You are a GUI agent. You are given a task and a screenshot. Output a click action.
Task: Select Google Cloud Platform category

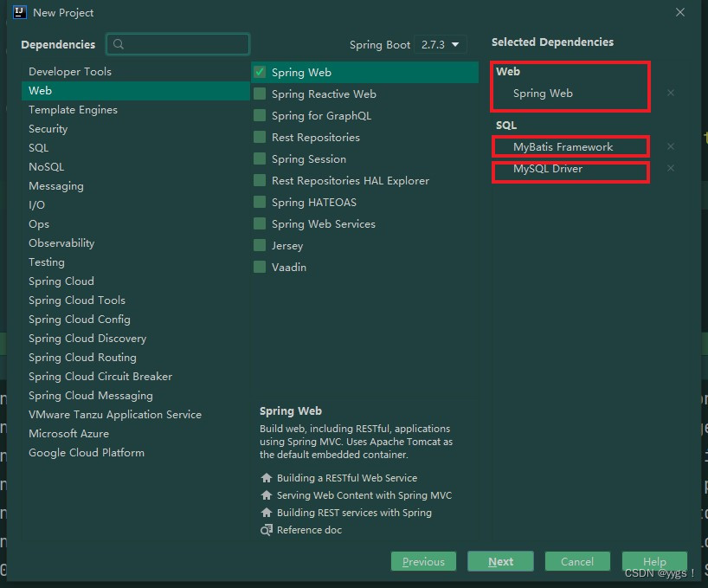[x=136, y=453]
